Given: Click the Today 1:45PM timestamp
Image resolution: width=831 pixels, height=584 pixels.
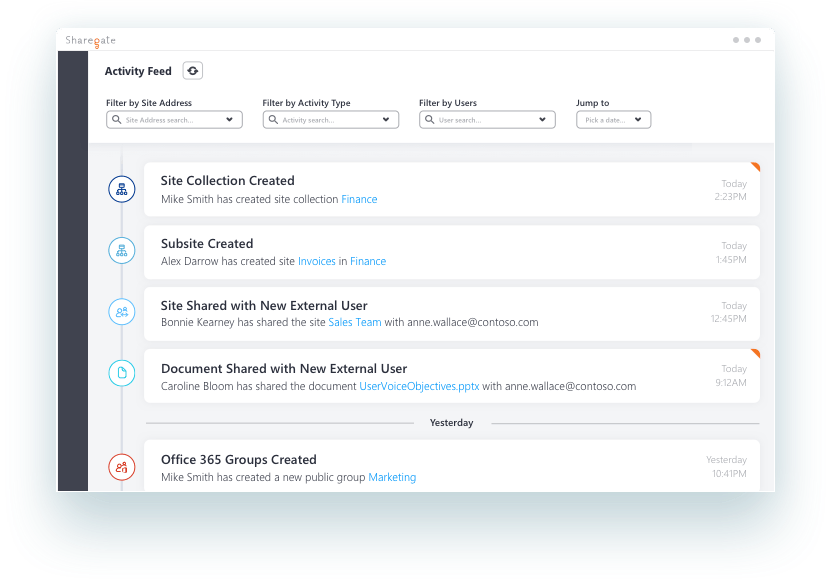Looking at the screenshot, I should pyautogui.click(x=731, y=253).
